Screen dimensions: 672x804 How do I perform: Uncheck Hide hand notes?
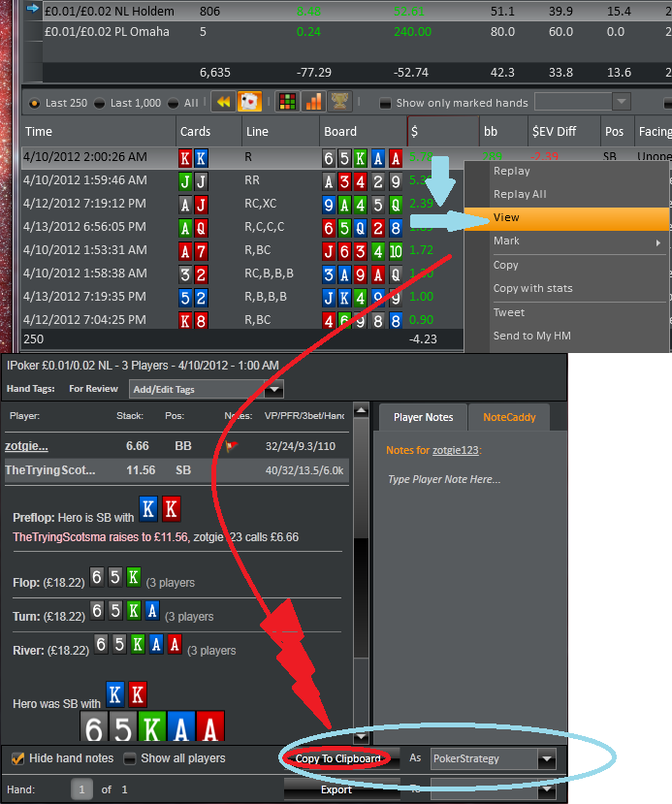point(18,758)
